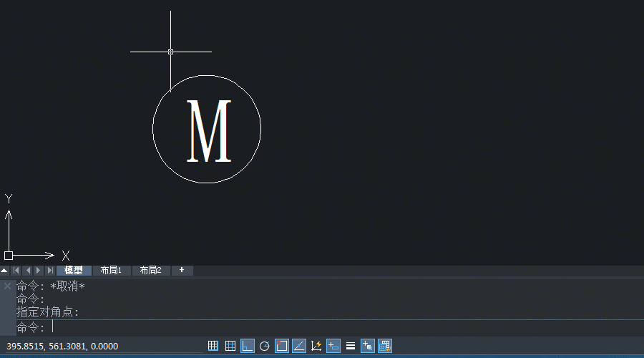Click the lineweight display icon
644x358 pixels.
[351, 346]
